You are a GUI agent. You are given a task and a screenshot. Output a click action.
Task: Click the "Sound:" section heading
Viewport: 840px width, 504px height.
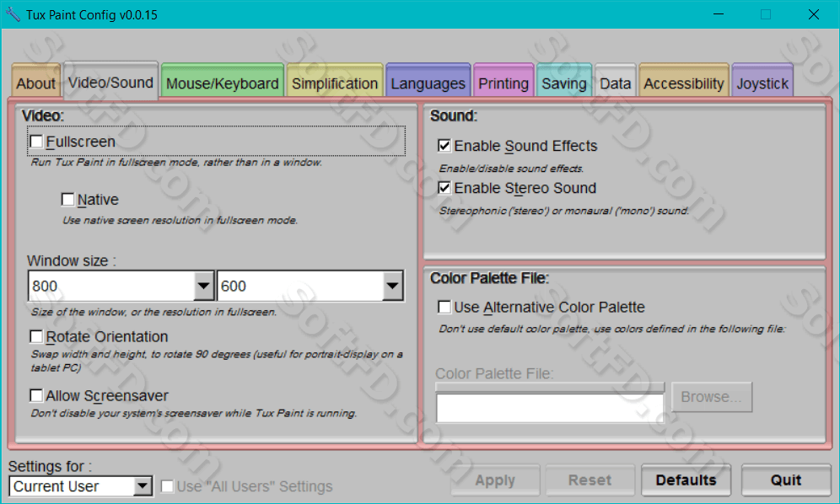point(453,115)
